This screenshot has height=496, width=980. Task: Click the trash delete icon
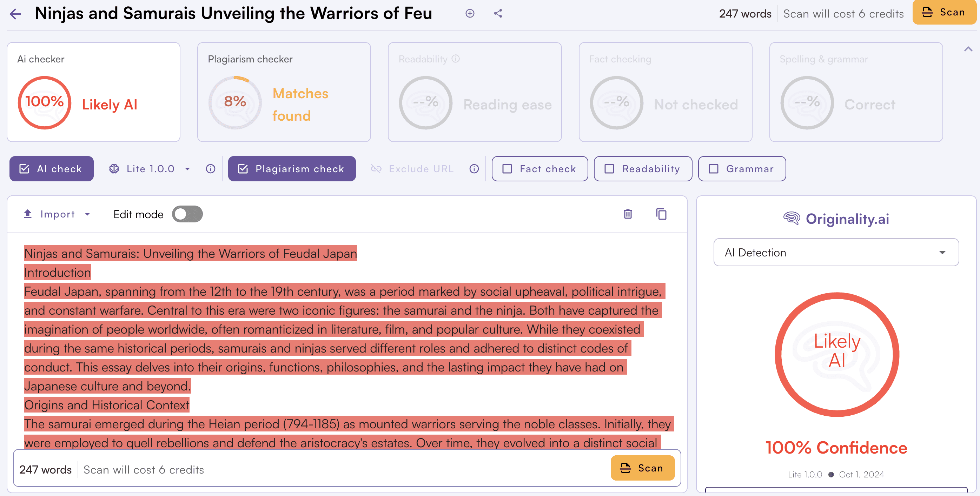coord(628,214)
